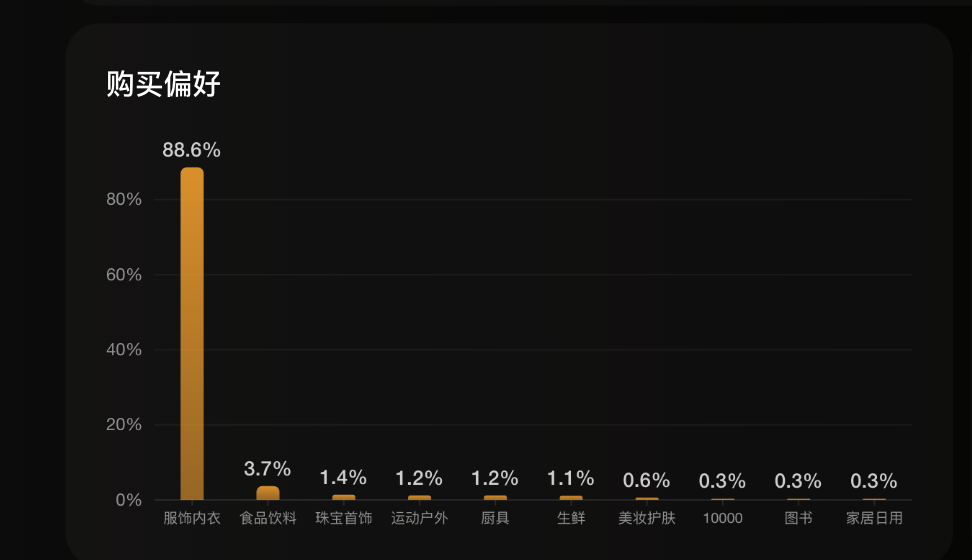Select the 生鲜 category label

[571, 518]
